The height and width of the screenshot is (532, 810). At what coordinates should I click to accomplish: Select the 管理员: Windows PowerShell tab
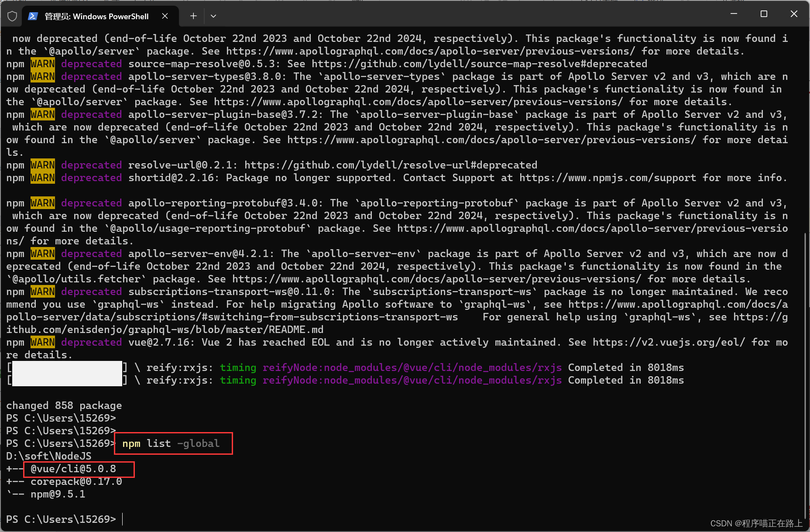click(x=100, y=16)
